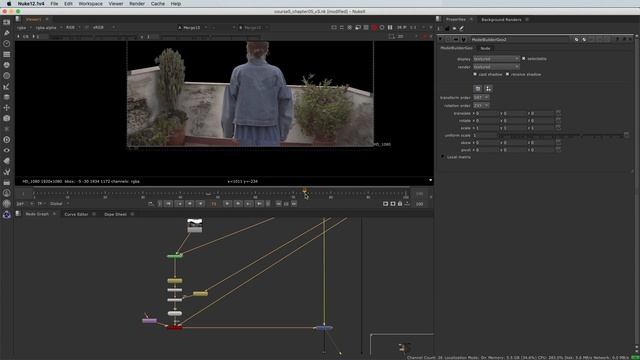Open animation menu for translate knob
This screenshot has height=360, width=640.
pyautogui.click(x=558, y=113)
